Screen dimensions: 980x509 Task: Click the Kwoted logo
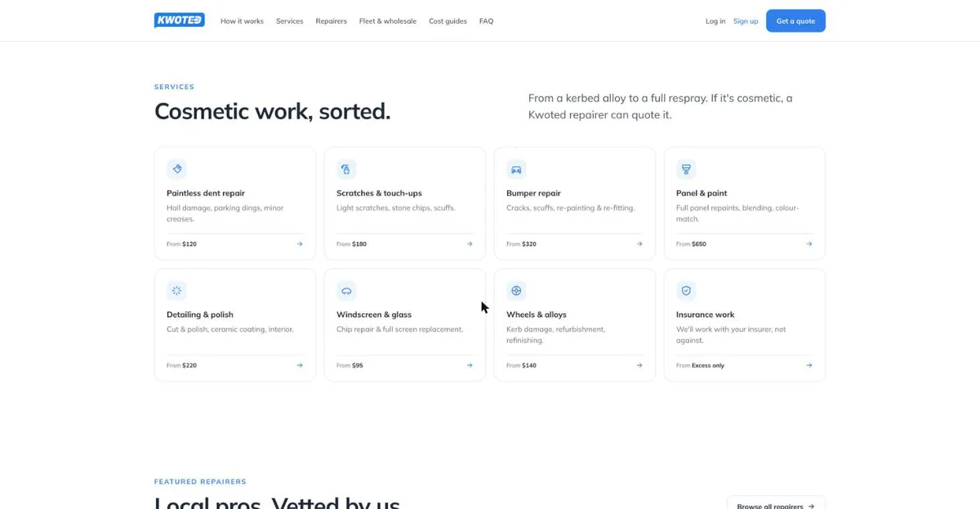click(x=180, y=20)
